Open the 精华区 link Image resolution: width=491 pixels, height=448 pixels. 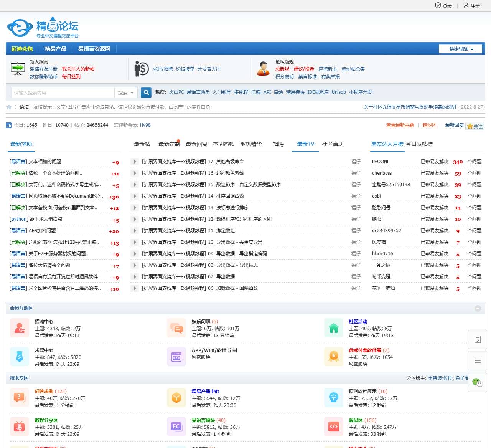(x=430, y=125)
